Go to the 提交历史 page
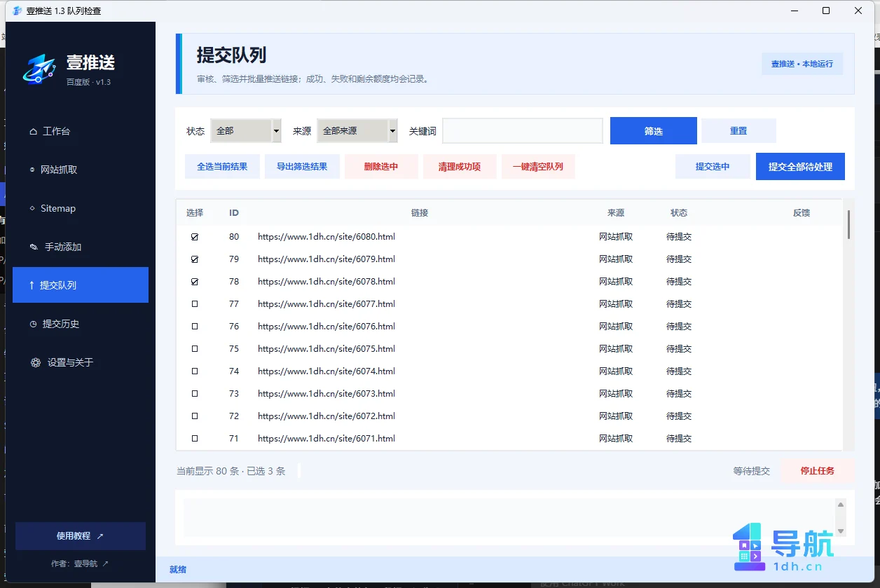This screenshot has width=880, height=588. (81, 324)
